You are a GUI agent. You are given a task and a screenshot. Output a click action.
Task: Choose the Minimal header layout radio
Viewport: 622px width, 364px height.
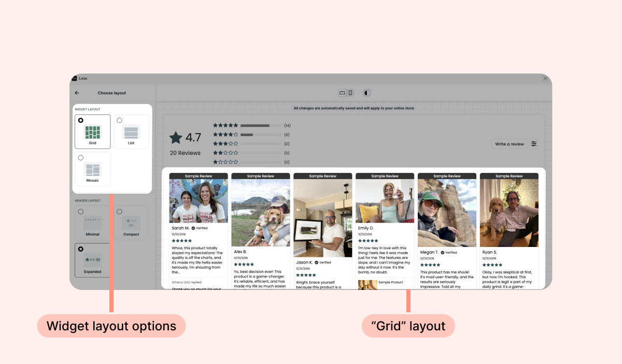[81, 211]
